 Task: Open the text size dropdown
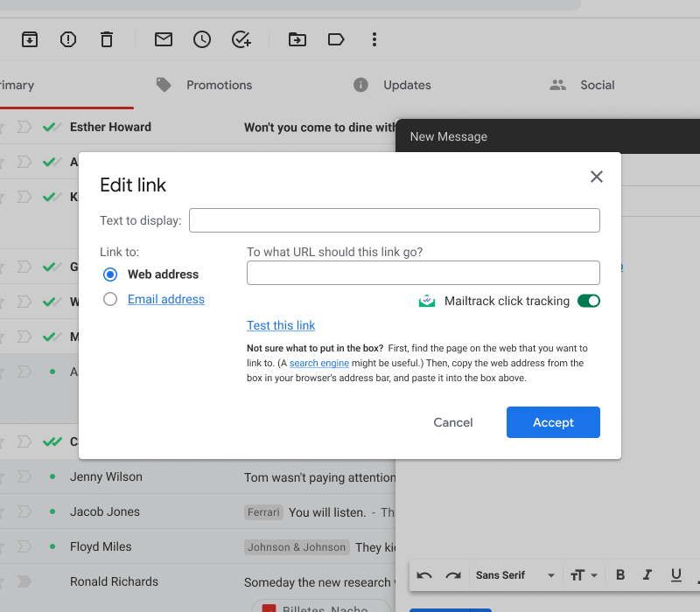click(584, 575)
